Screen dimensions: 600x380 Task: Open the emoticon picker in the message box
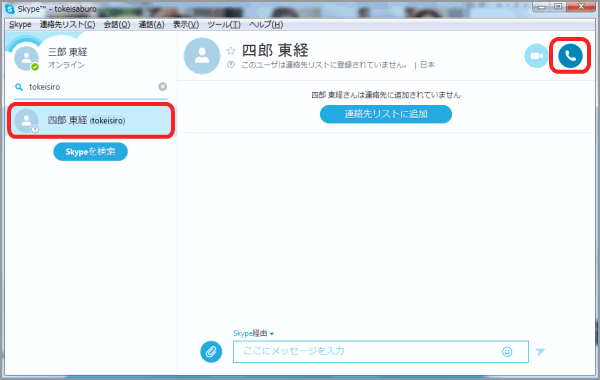pyautogui.click(x=507, y=352)
